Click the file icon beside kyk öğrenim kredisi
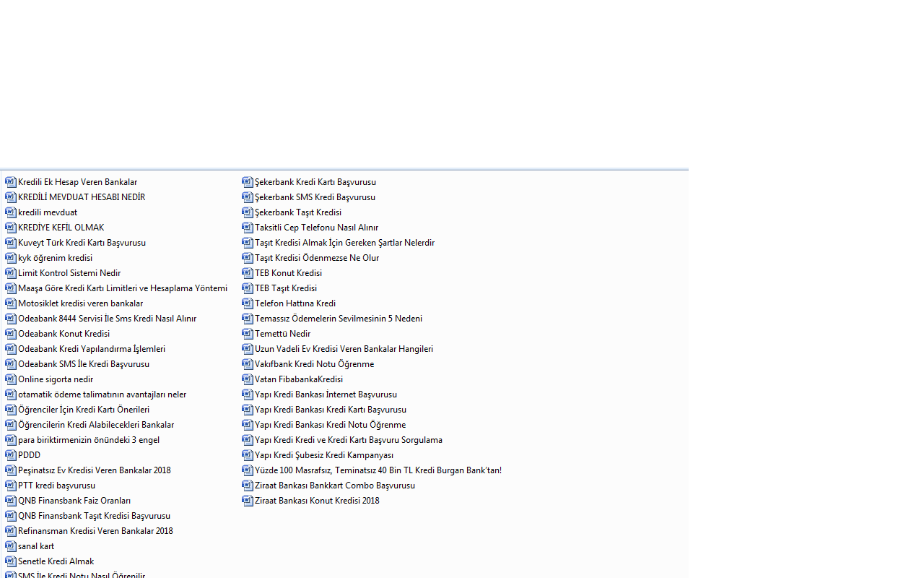This screenshot has height=578, width=924. (11, 258)
